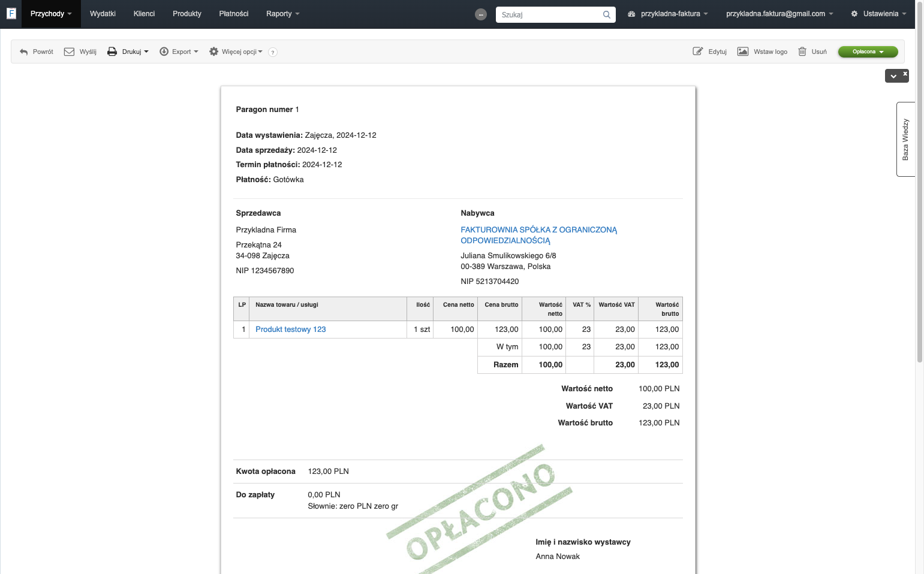Click the Więcej opcji gear icon

coord(213,52)
